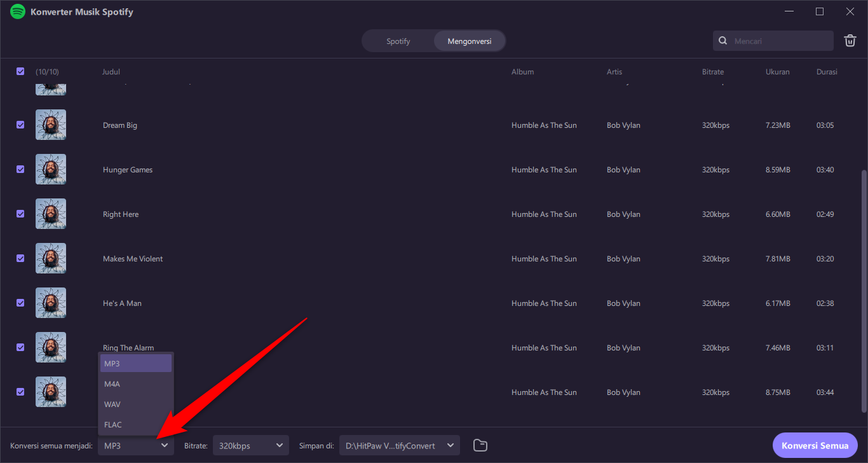
Task: Choose M4A from the format list
Action: click(x=136, y=384)
